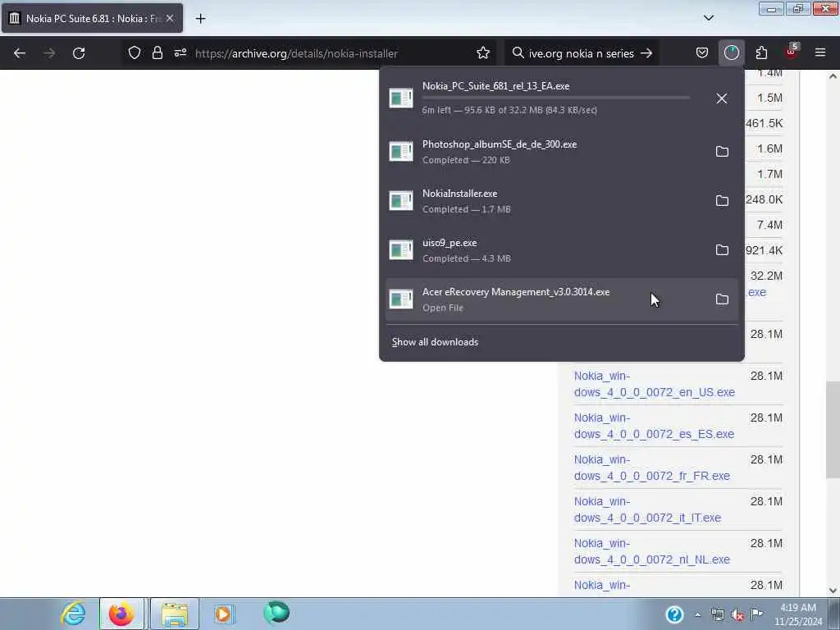Click the search box with nokia n series
This screenshot has height=630, width=840.
click(x=582, y=53)
